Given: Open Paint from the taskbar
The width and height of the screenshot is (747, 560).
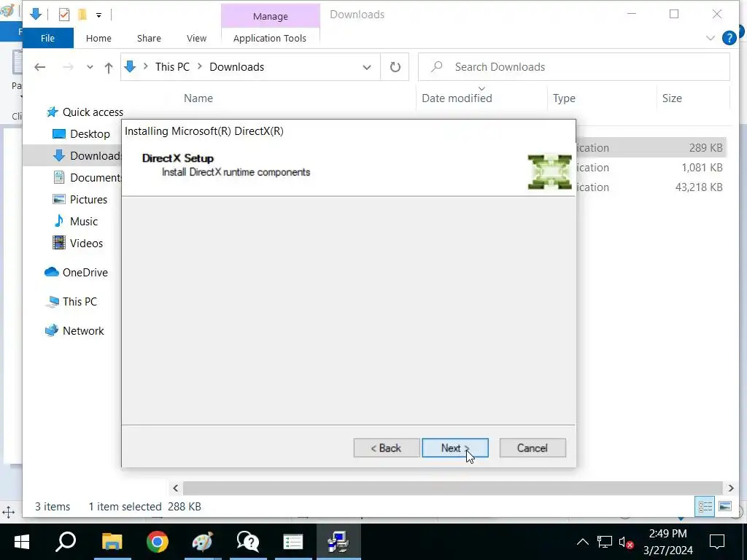Looking at the screenshot, I should point(203,542).
